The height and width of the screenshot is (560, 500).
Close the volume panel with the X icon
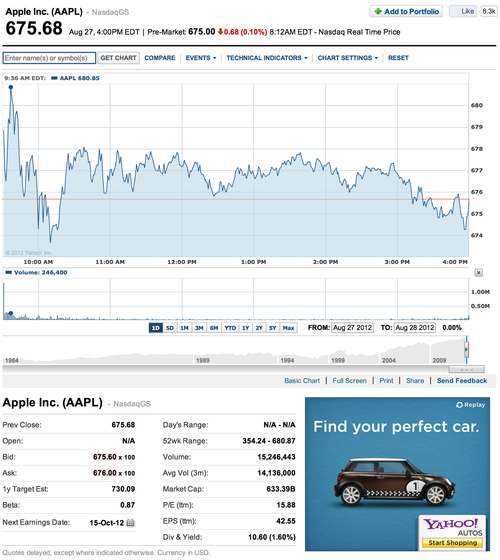point(479,273)
